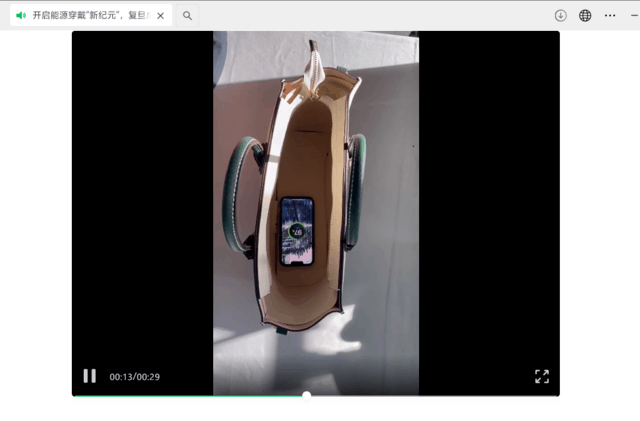
Task: Open search with the magnifier icon
Action: coord(187,16)
